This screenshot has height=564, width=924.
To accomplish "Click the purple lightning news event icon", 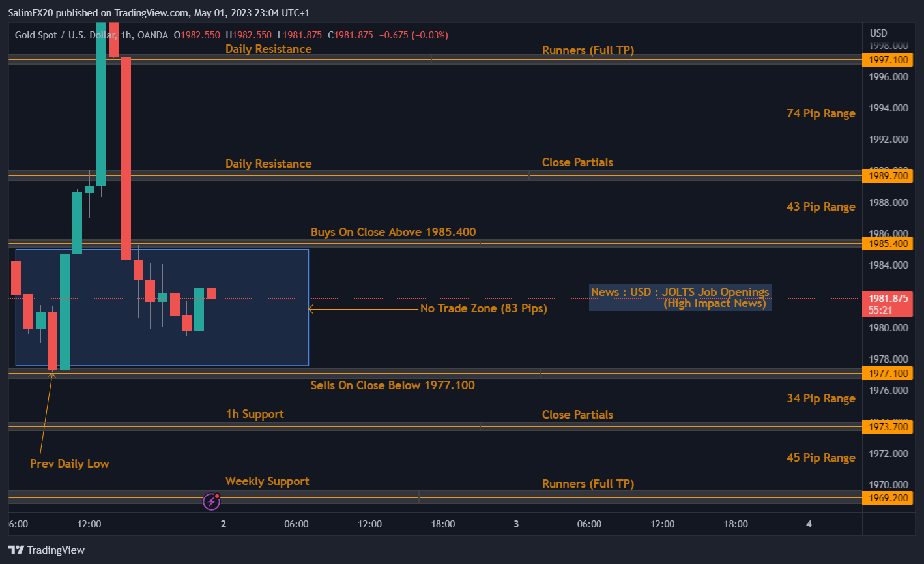I will (211, 500).
